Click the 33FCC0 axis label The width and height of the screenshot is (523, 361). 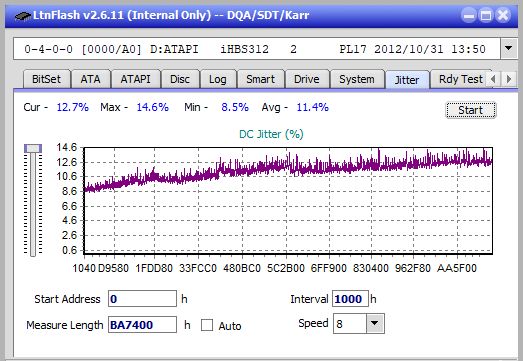click(x=198, y=268)
